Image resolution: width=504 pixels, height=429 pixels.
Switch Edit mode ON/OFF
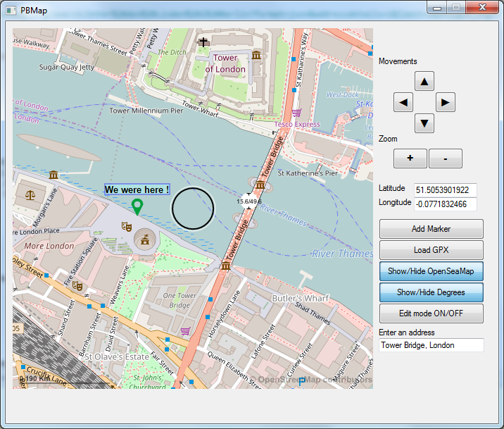(x=431, y=313)
